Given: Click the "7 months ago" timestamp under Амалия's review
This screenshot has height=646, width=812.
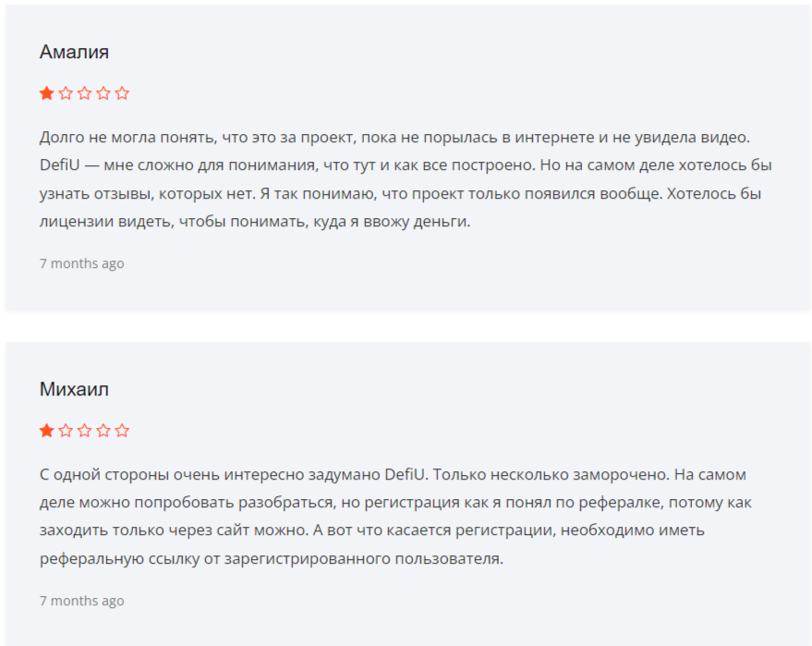Looking at the screenshot, I should (x=81, y=263).
